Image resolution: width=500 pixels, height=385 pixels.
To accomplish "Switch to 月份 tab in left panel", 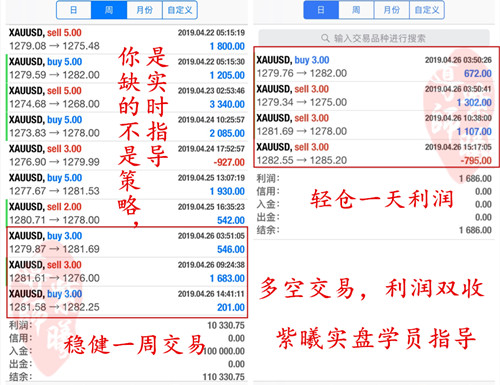I will 144,10.
